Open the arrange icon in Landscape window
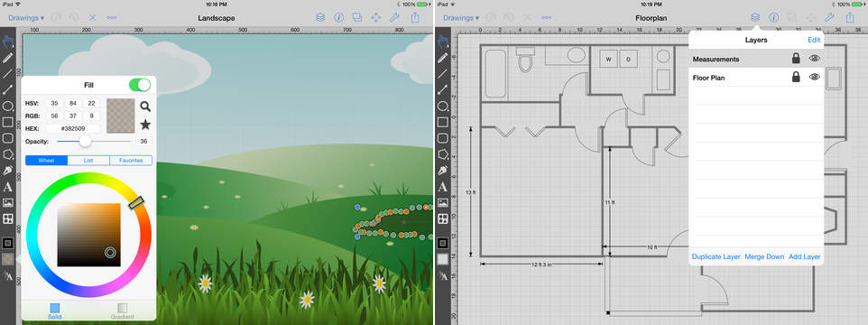Viewport: 868px width, 325px height. click(x=357, y=18)
